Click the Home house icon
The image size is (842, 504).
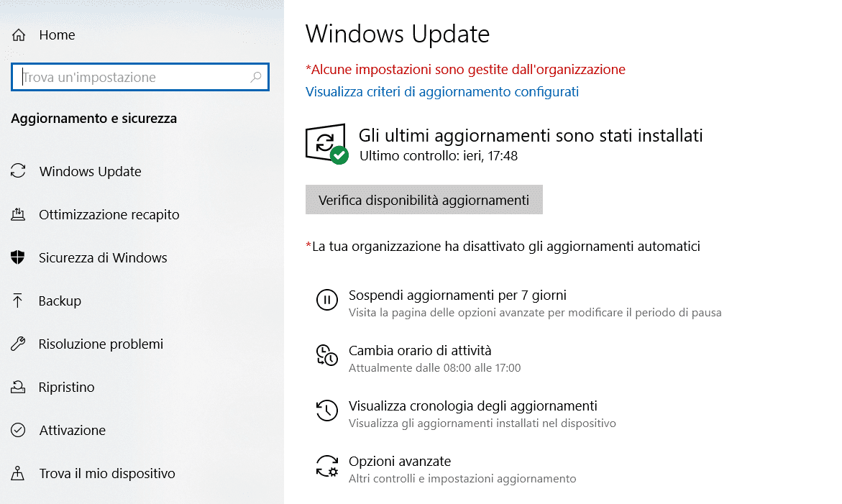point(19,35)
